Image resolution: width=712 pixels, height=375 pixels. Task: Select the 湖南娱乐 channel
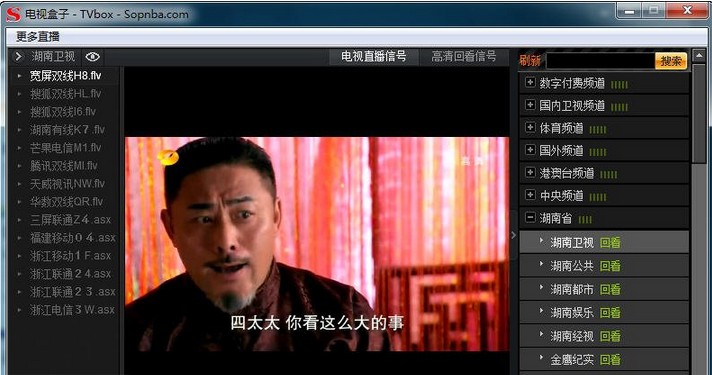click(x=572, y=312)
